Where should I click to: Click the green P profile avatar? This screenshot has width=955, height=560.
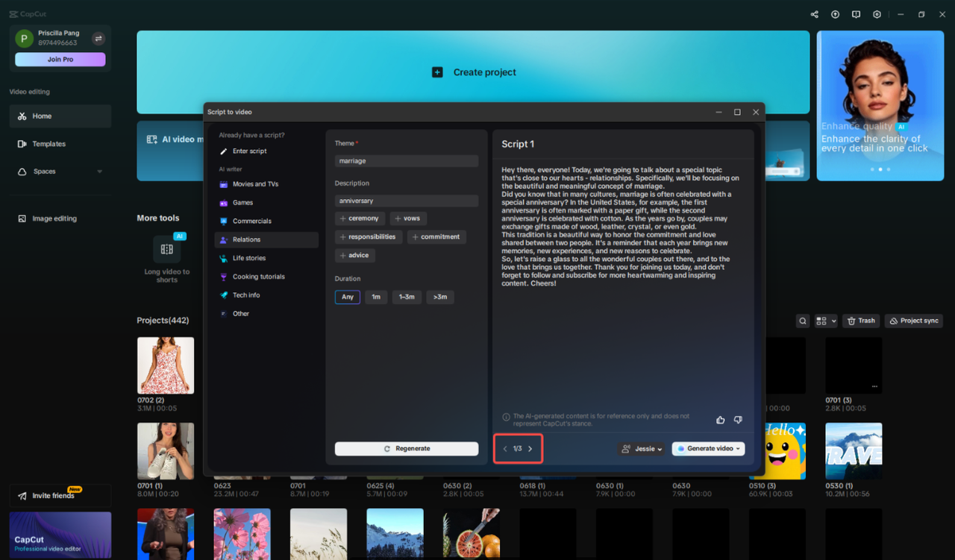(x=24, y=38)
